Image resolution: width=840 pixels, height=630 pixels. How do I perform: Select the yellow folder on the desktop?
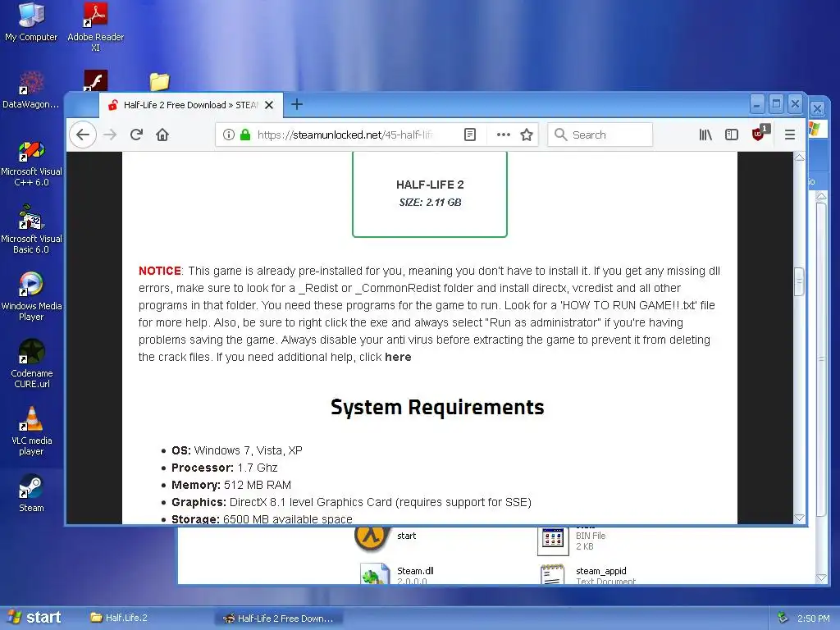[x=159, y=81]
